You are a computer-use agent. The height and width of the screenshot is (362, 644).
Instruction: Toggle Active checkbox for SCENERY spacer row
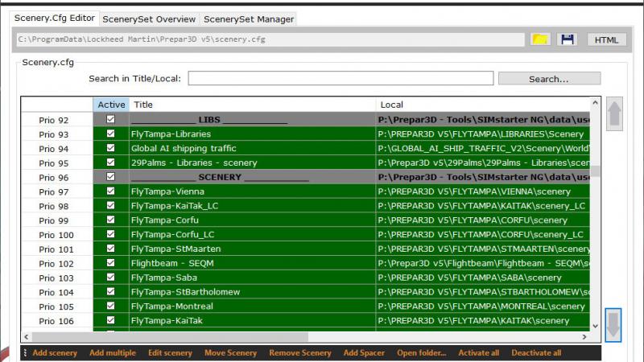coord(110,176)
